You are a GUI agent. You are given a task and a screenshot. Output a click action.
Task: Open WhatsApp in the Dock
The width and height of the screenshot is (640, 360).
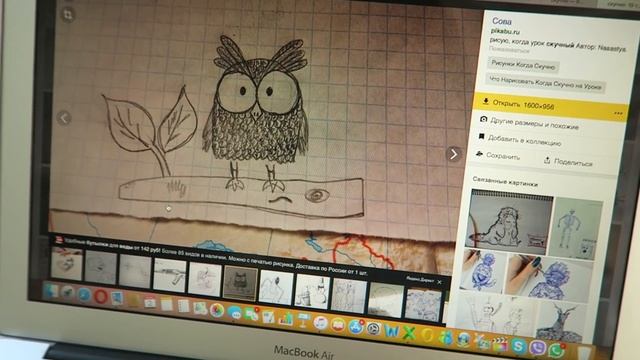click(x=557, y=350)
